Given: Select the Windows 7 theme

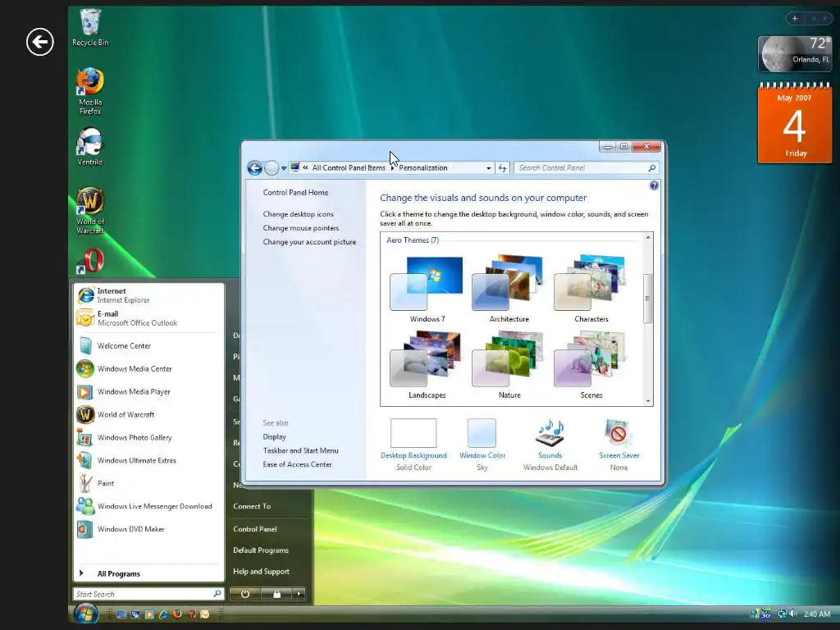Looking at the screenshot, I should coord(427,290).
